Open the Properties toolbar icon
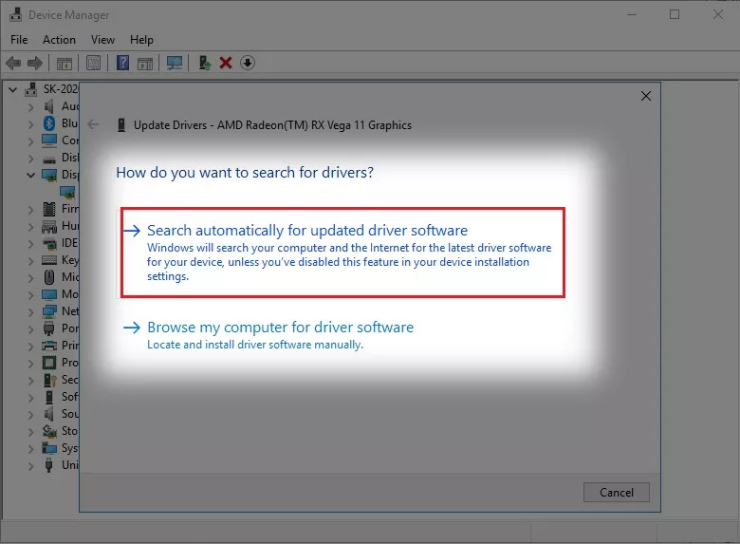 click(x=93, y=63)
